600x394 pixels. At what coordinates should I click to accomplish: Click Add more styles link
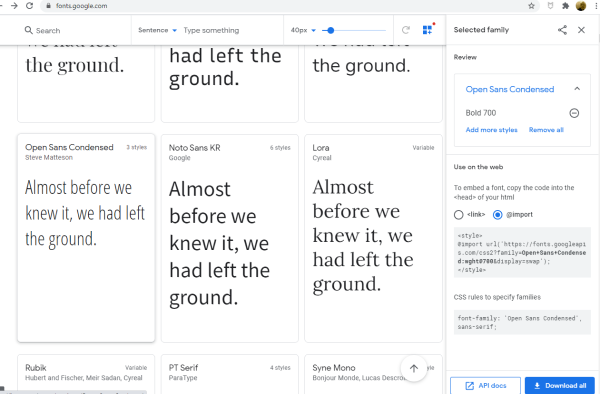pos(491,130)
